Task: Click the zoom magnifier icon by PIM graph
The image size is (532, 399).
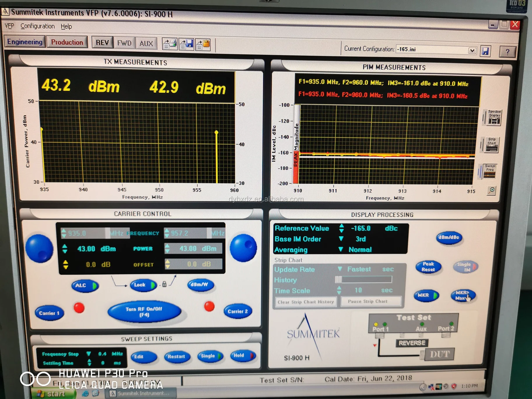Action: click(x=491, y=190)
